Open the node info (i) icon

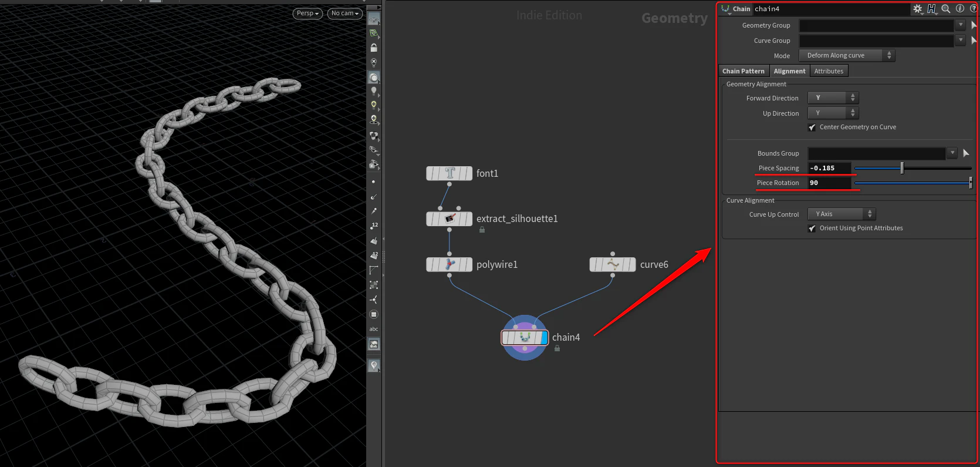coord(960,9)
